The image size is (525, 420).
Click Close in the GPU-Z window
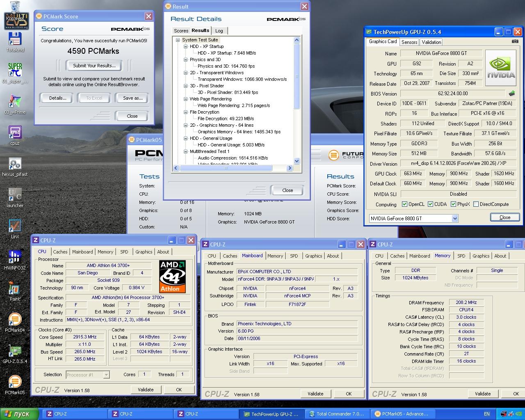pos(505,217)
